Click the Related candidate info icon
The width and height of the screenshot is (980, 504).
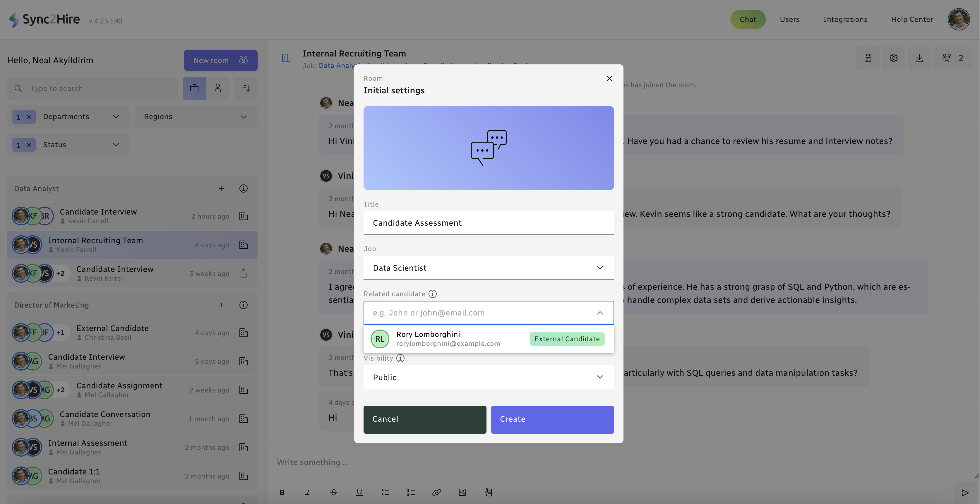[433, 294]
